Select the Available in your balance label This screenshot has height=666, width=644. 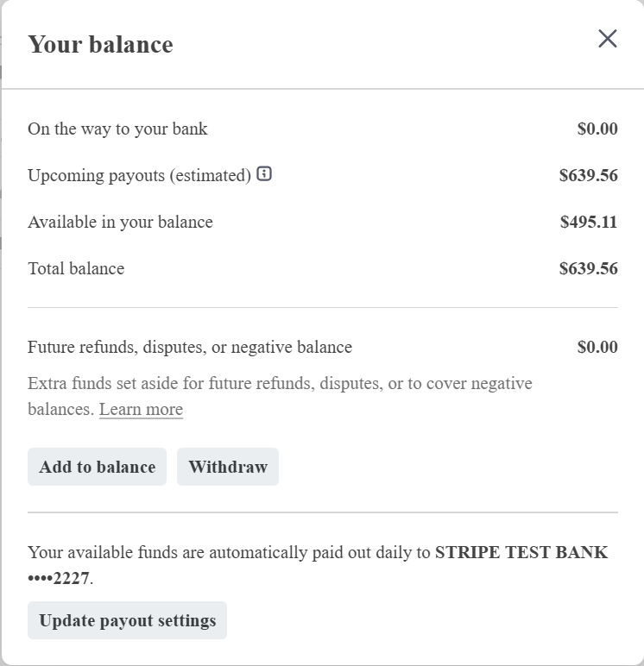(x=120, y=222)
